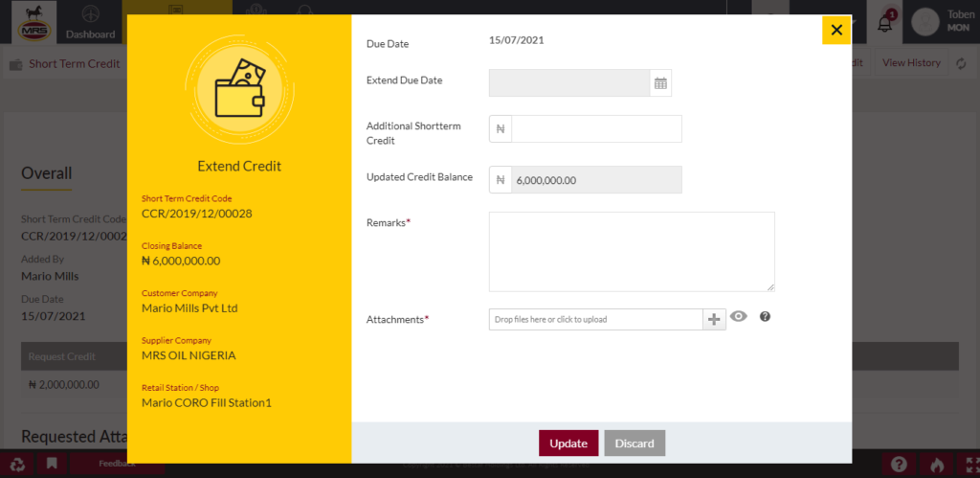Open the calendar picker for Extend Due Date
This screenshot has width=980, height=478.
(x=660, y=83)
